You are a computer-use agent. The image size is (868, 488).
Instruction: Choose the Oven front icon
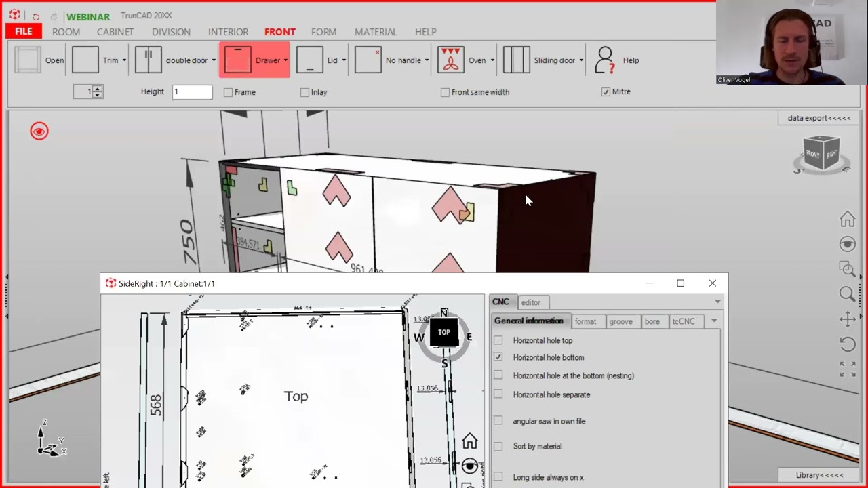pyautogui.click(x=451, y=60)
